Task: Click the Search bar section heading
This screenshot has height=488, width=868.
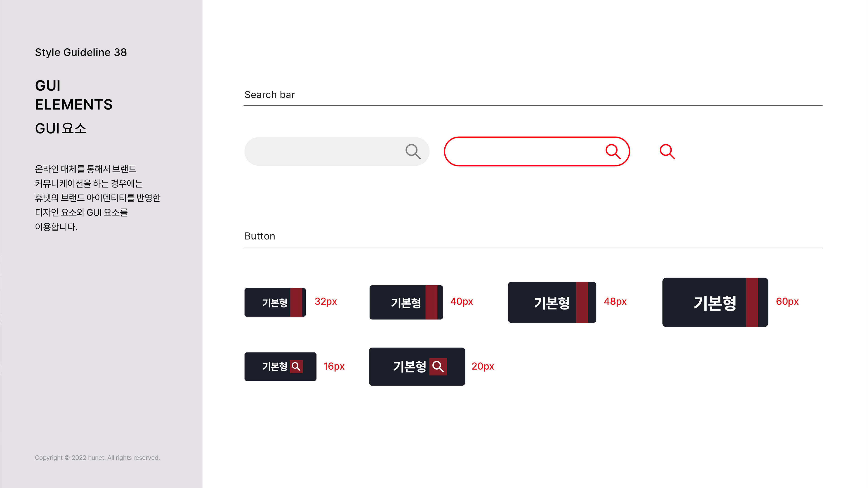Action: click(x=270, y=95)
